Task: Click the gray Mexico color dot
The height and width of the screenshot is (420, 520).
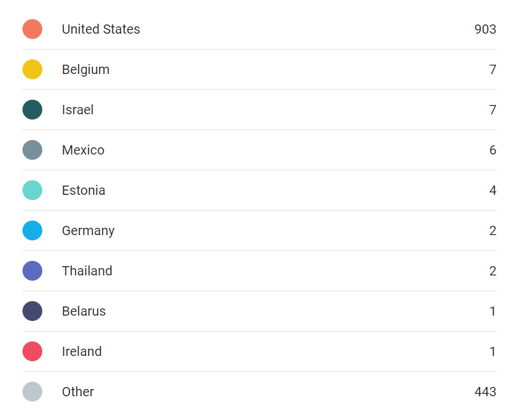Action: pyautogui.click(x=32, y=150)
